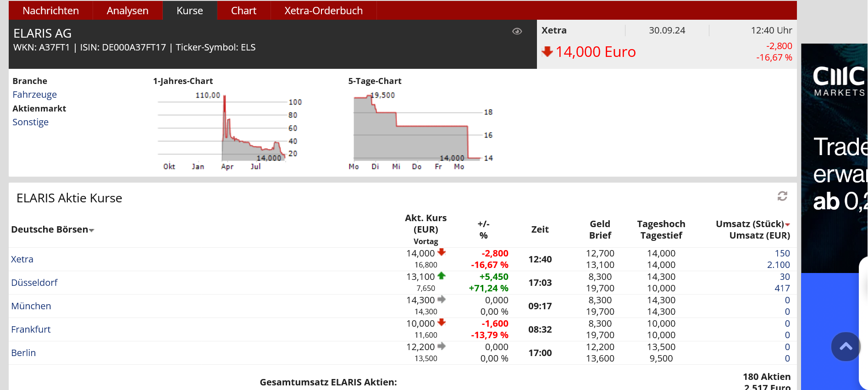The width and height of the screenshot is (868, 390).
Task: Refresh the ELARIS Aktie Kurse table
Action: coord(782,196)
